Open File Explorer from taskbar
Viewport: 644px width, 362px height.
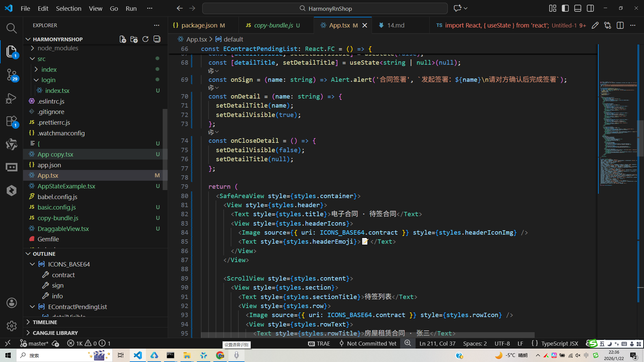tap(187, 355)
